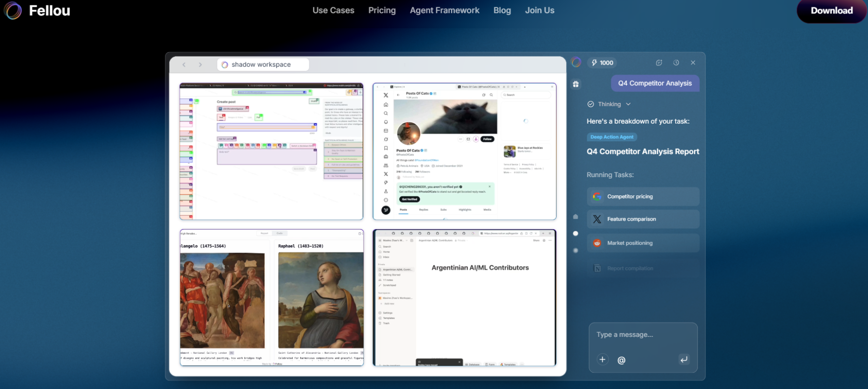Click the Download button
Screen dimensions: 868x389
pyautogui.click(x=831, y=11)
